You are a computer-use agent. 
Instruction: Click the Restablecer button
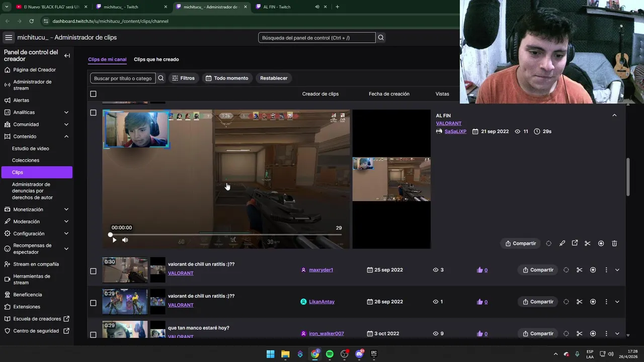coord(274,78)
